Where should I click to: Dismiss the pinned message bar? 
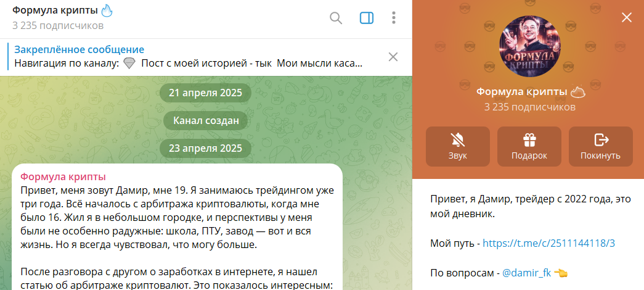click(x=393, y=57)
